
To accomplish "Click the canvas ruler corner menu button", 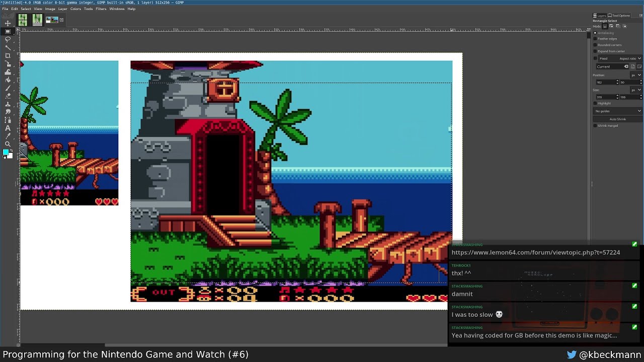I will [18, 30].
